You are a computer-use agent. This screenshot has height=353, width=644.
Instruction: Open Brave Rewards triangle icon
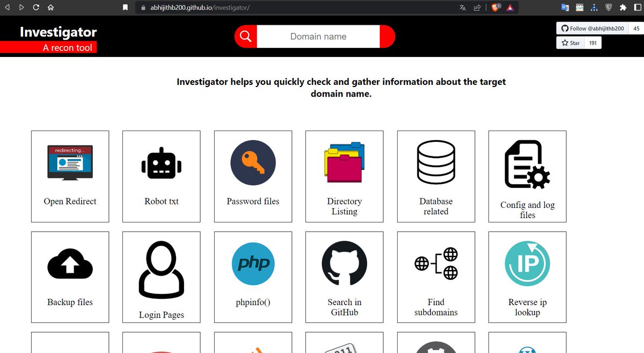pos(510,8)
